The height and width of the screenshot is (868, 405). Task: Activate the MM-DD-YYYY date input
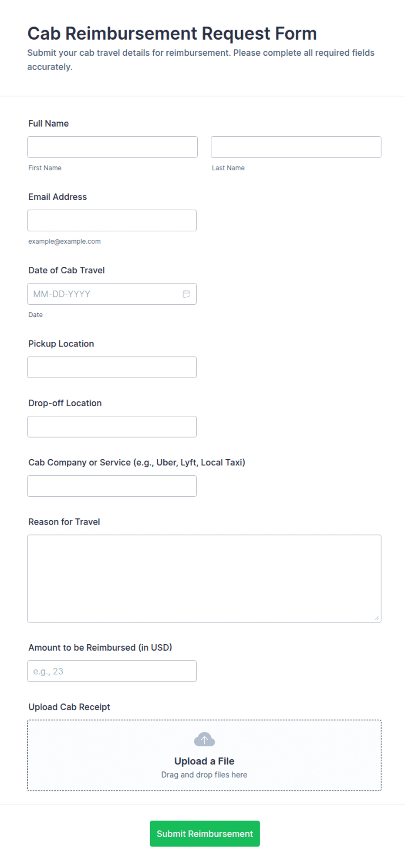click(112, 294)
